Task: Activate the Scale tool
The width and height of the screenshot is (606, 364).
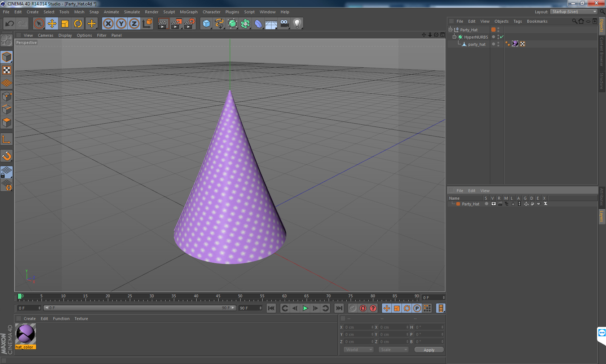Action: (x=65, y=24)
